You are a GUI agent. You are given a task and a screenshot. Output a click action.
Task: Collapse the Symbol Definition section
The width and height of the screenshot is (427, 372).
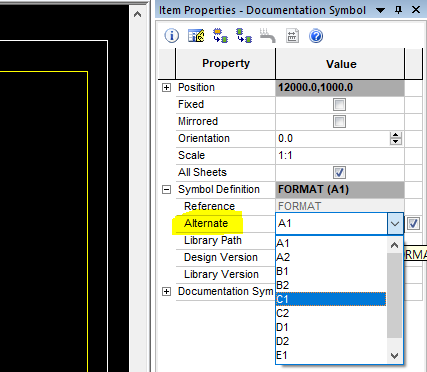(x=166, y=190)
